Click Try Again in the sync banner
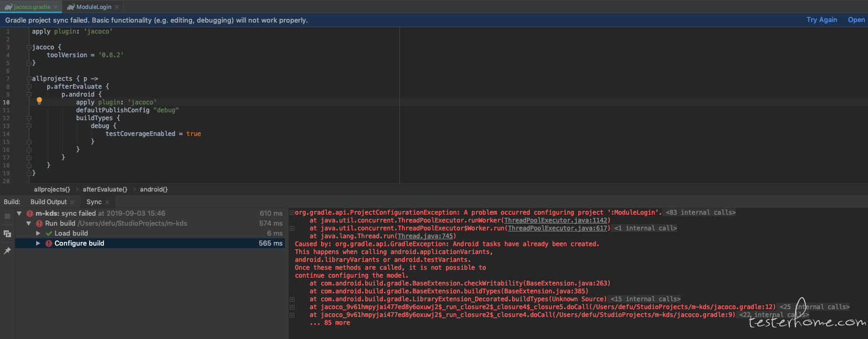 coord(822,20)
